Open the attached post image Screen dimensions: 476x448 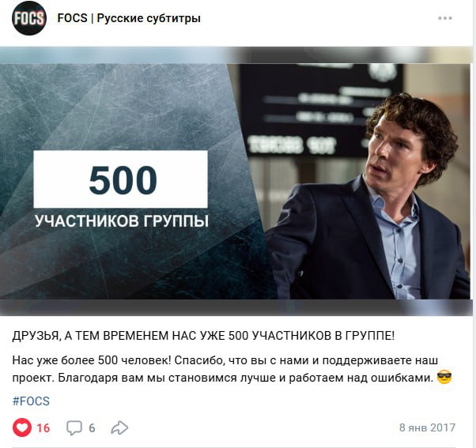click(236, 181)
